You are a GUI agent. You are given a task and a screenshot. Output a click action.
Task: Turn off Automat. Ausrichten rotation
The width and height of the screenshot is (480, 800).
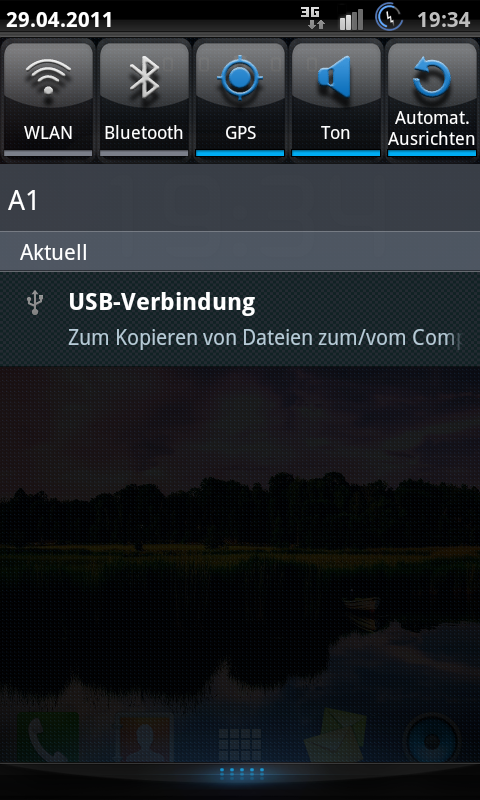pos(432,99)
